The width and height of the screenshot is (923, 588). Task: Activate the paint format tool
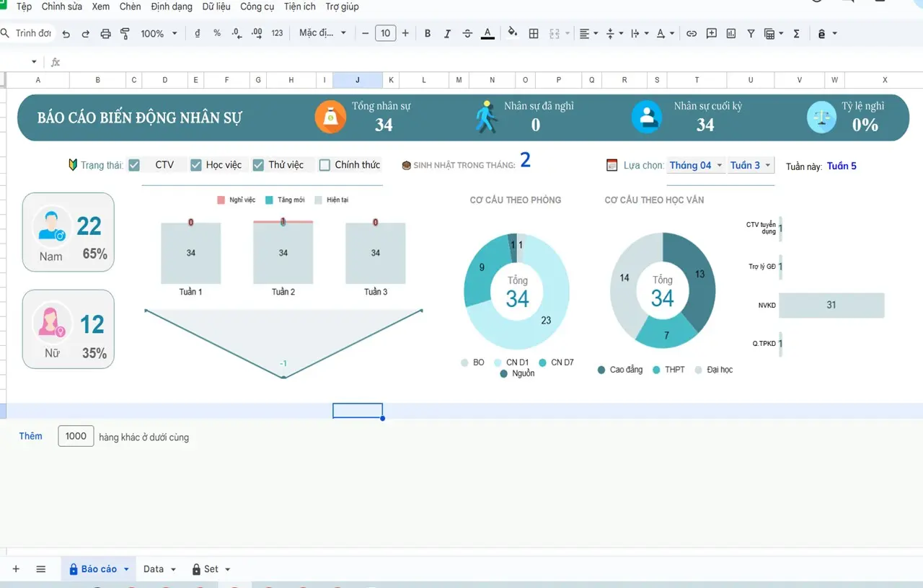click(125, 33)
